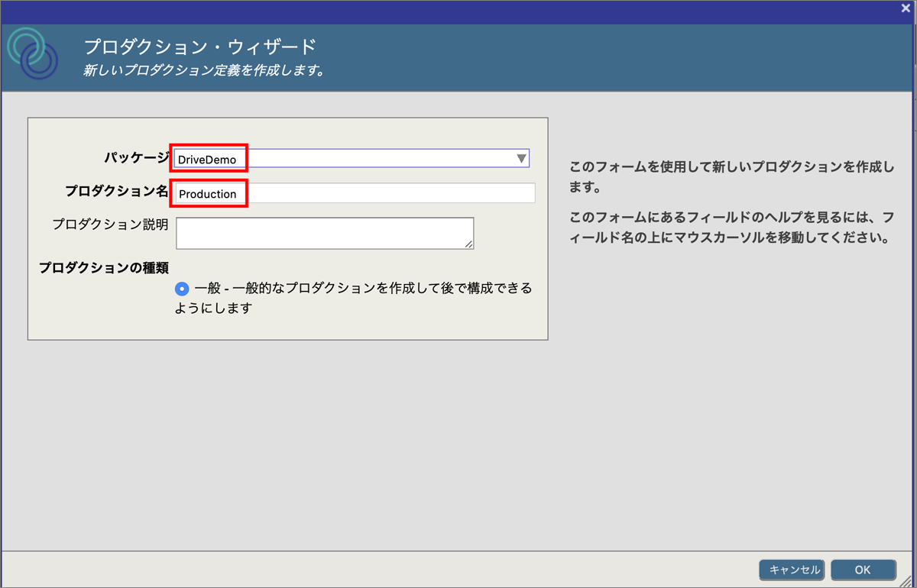This screenshot has width=917, height=588.
Task: Click the プロダクション説明 field label
Action: coord(110,225)
